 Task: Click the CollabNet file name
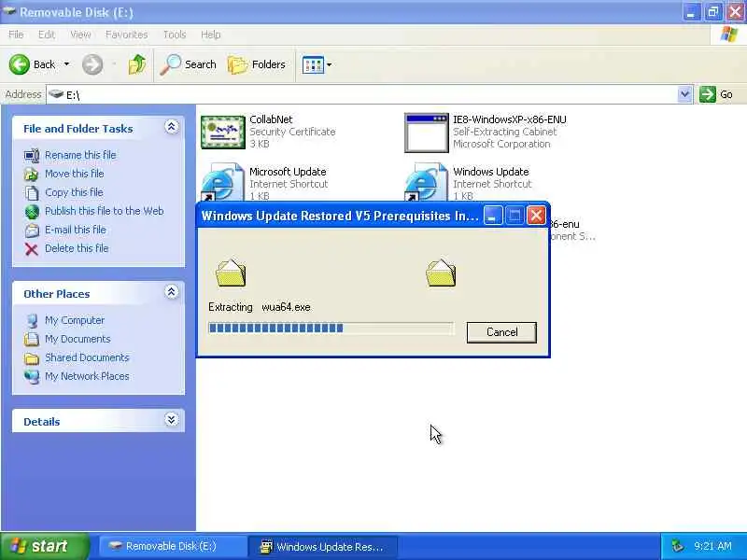click(271, 119)
